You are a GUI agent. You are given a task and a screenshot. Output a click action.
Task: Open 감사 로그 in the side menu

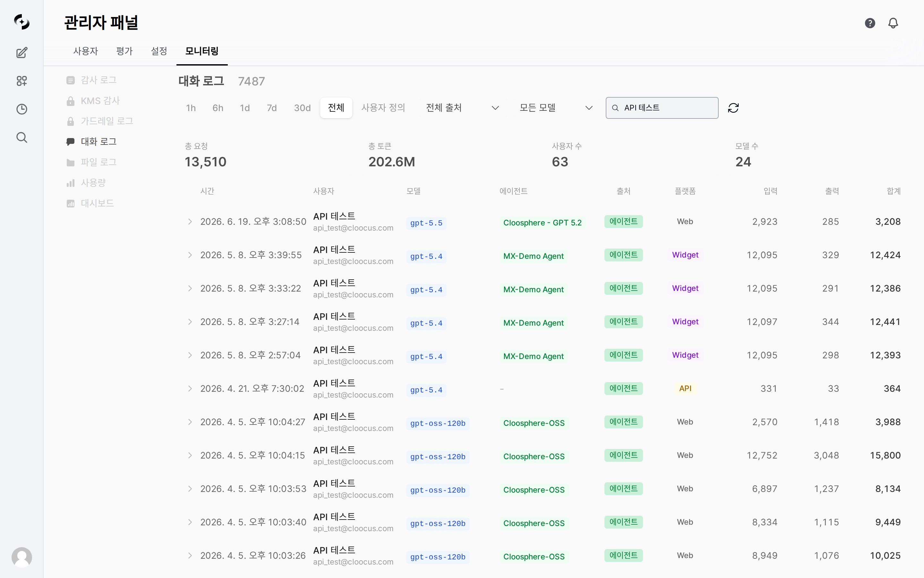click(98, 80)
